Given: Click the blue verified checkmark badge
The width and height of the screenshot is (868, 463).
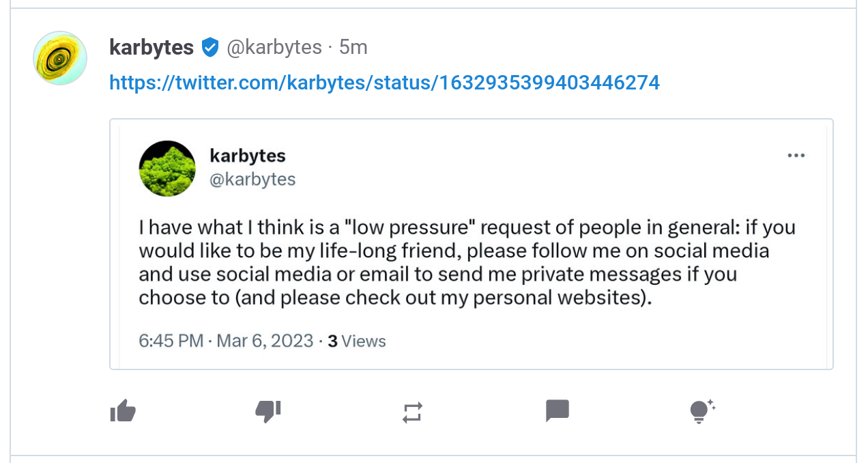Looking at the screenshot, I should click(x=210, y=48).
